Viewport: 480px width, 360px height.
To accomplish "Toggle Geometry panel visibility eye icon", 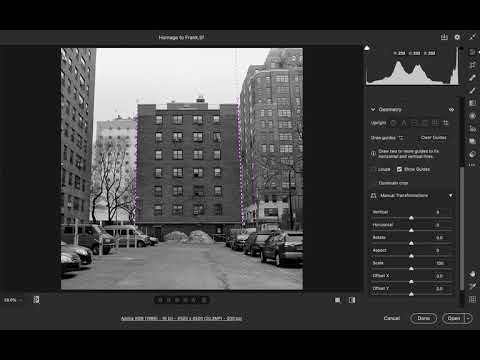I will coord(451,109).
